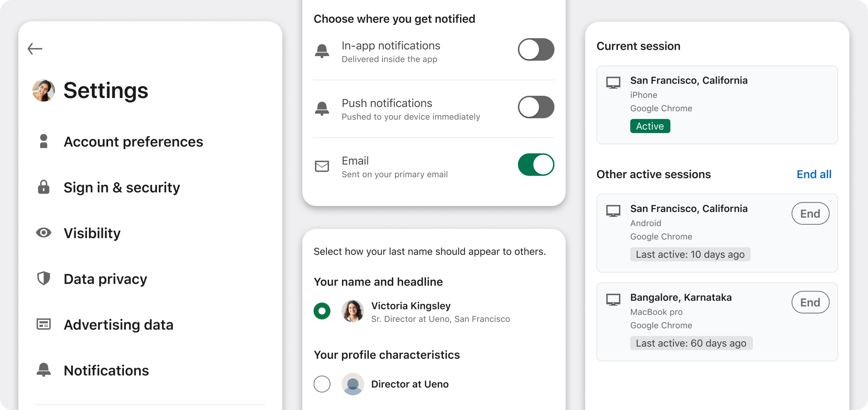The width and height of the screenshot is (868, 410).
Task: Click the Account preferences person icon
Action: click(x=43, y=141)
